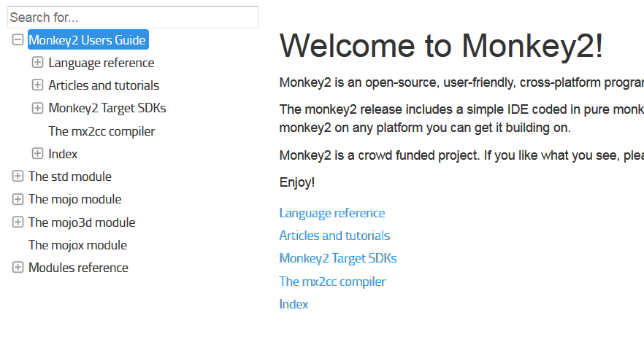Expand the Monkey2 Target SDKs node
Viewport: 644px width, 361px height.
38,108
